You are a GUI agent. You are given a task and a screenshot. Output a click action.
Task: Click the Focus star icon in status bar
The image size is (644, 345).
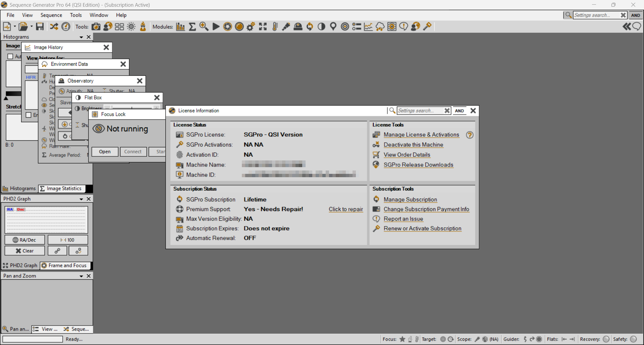(x=402, y=339)
